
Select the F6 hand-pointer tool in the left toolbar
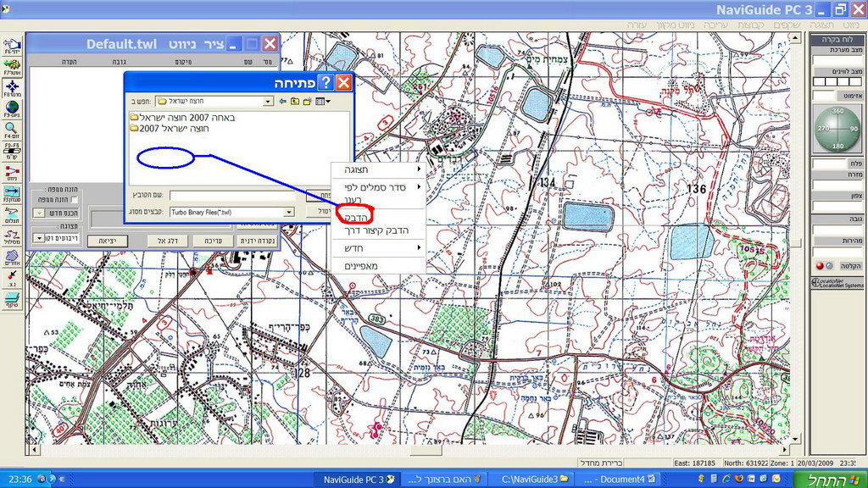[12, 46]
